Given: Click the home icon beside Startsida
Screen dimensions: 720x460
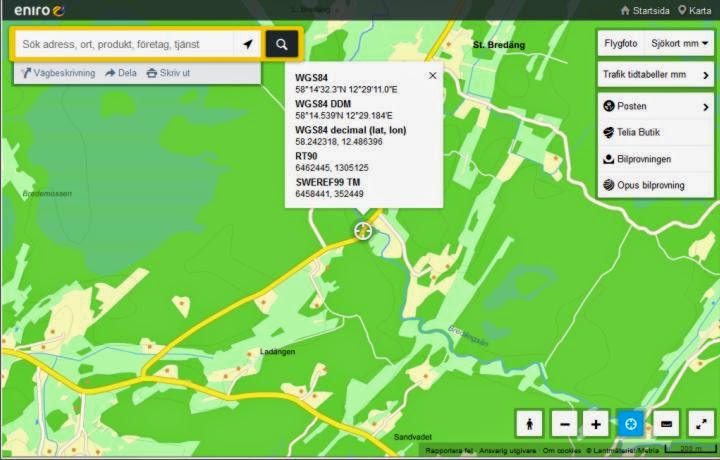Looking at the screenshot, I should (625, 10).
